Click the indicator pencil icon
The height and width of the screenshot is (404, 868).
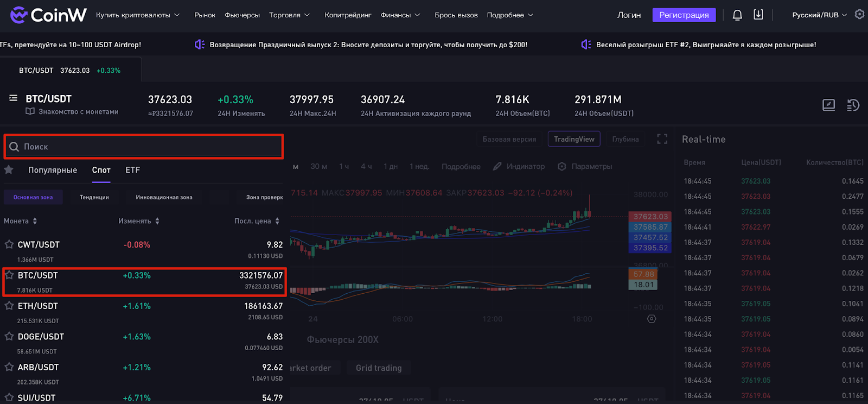[x=497, y=166]
